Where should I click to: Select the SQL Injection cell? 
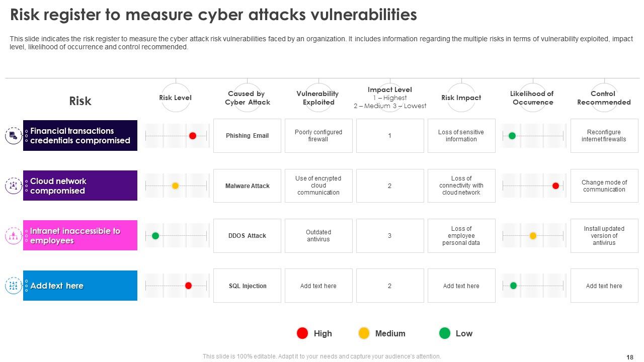coord(247,286)
